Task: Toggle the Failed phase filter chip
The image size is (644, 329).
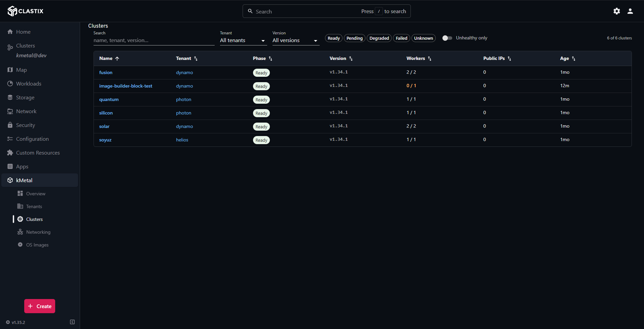Action: click(401, 38)
